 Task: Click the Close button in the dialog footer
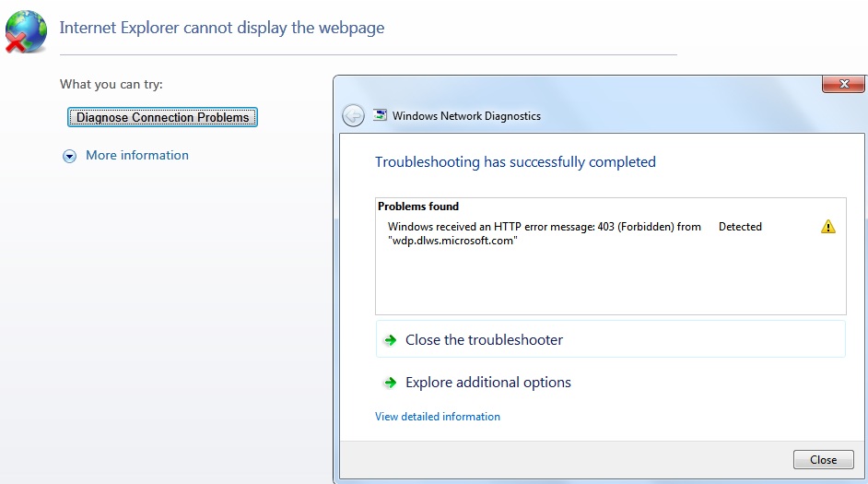tap(823, 460)
